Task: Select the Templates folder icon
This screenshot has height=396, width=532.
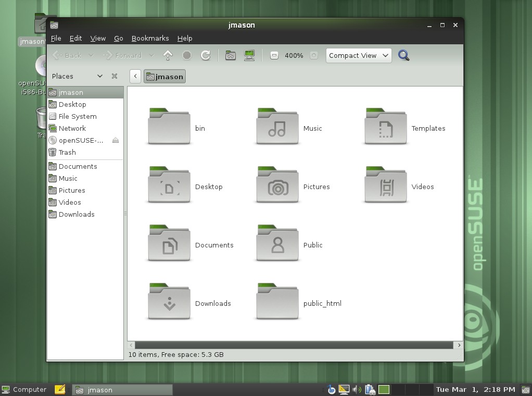Action: click(385, 126)
